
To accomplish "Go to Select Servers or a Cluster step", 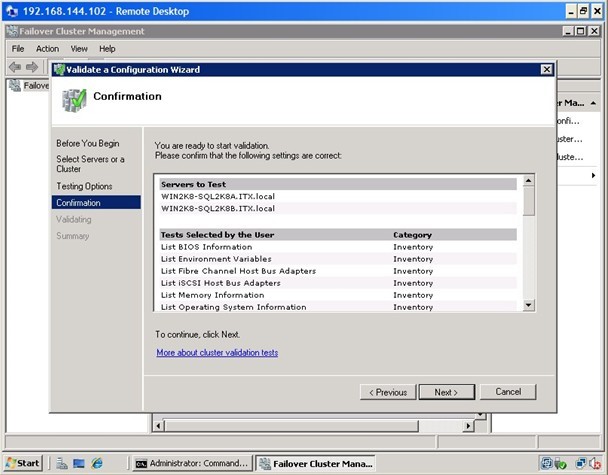I will tap(90, 164).
